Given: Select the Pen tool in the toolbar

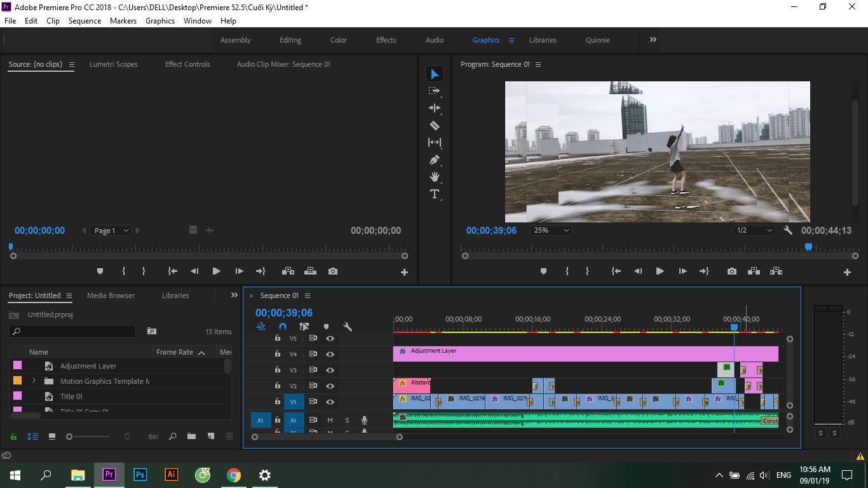Looking at the screenshot, I should click(x=435, y=160).
